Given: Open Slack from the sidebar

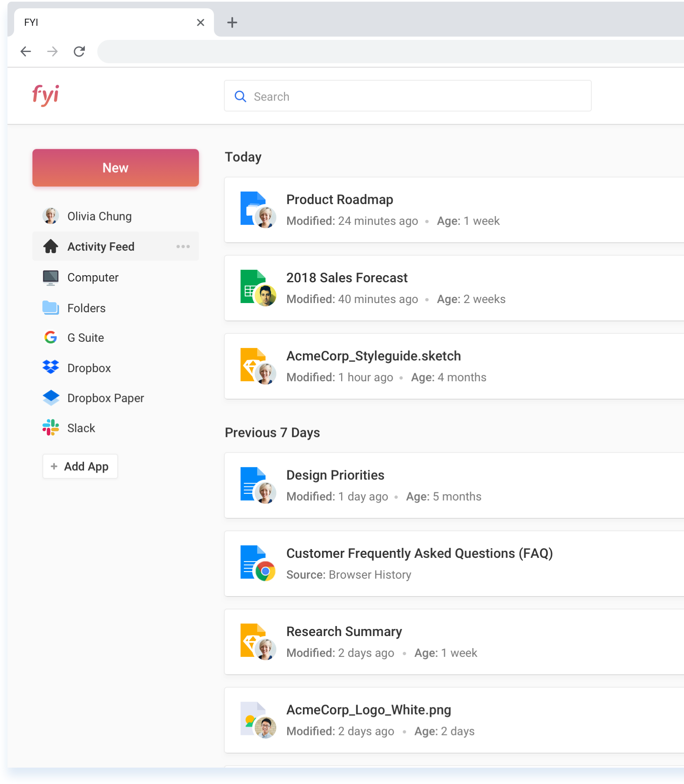Looking at the screenshot, I should [x=81, y=428].
